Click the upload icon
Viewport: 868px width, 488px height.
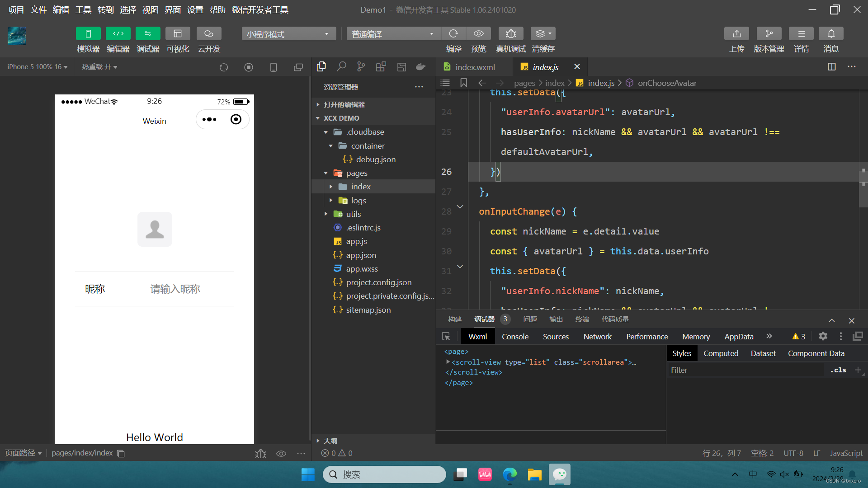(x=736, y=34)
